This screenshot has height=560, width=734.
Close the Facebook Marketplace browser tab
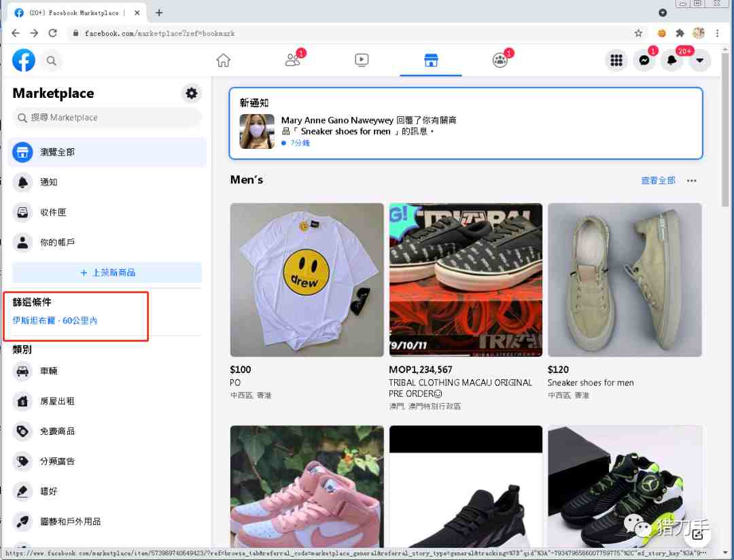click(137, 13)
